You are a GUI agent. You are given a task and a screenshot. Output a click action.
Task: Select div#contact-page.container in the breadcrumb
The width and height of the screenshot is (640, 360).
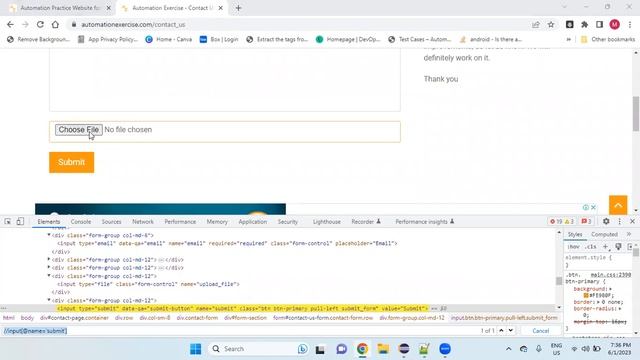pyautogui.click(x=74, y=318)
